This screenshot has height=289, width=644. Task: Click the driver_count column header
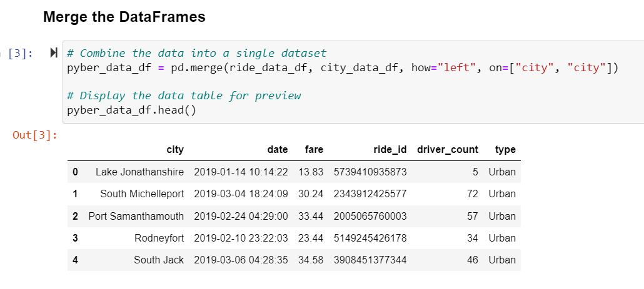448,150
